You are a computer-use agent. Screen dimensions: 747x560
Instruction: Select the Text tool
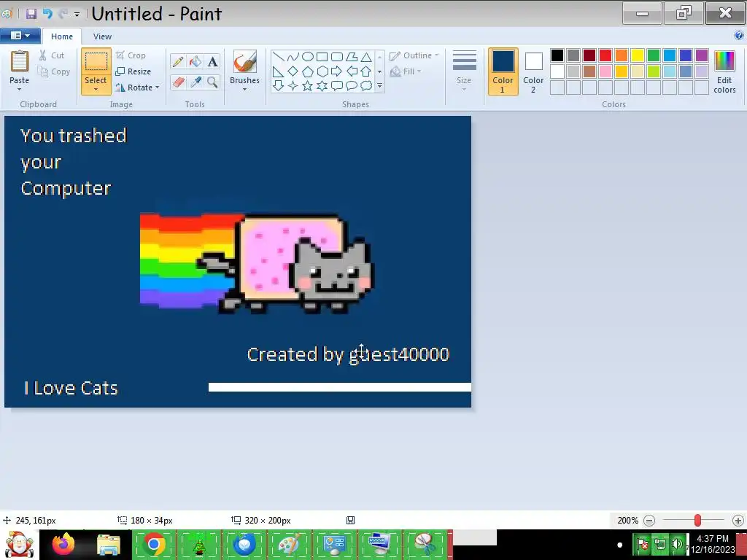(212, 61)
